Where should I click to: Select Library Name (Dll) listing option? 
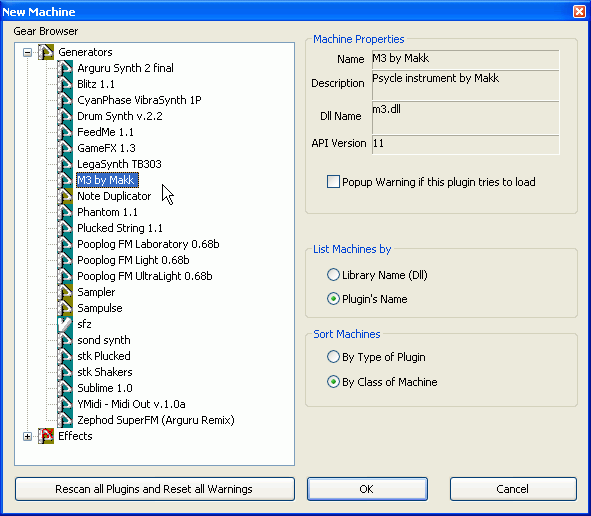point(333,275)
